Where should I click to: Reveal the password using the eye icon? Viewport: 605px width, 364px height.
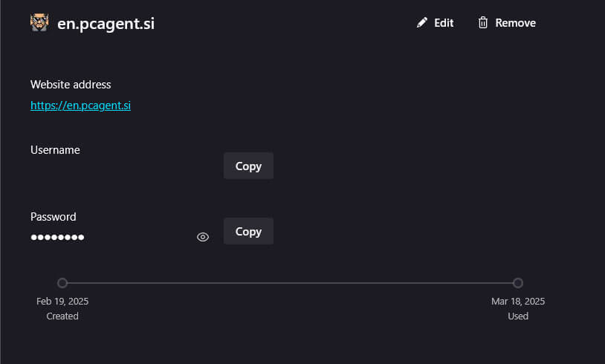pos(203,237)
